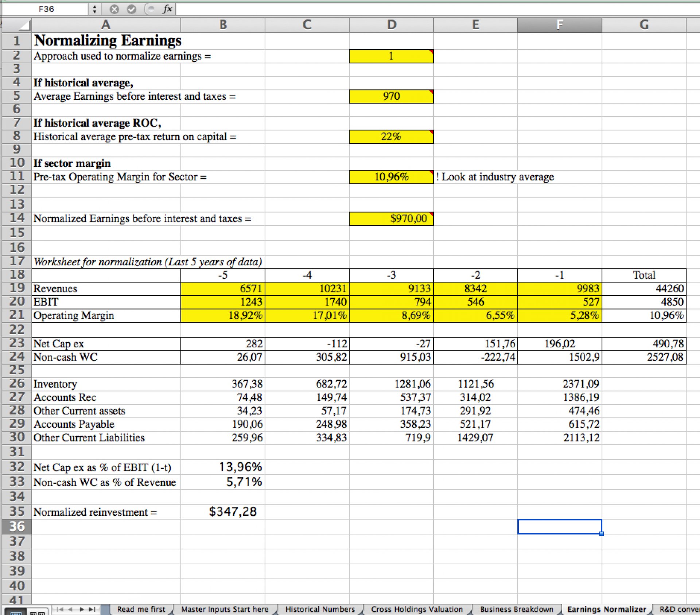700x615 pixels.
Task: Select Net Cap ex value -112
Action: coord(307,344)
